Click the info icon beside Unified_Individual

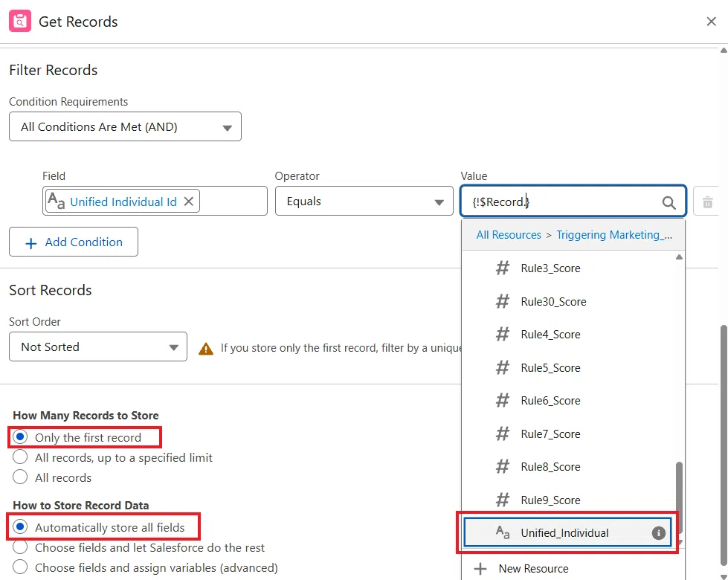point(658,533)
